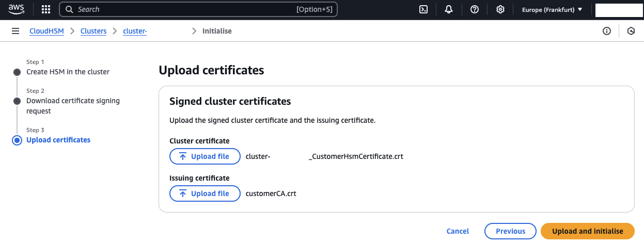The image size is (644, 243).
Task: Select Step 1 Create HSM in the cluster
Action: 68,72
